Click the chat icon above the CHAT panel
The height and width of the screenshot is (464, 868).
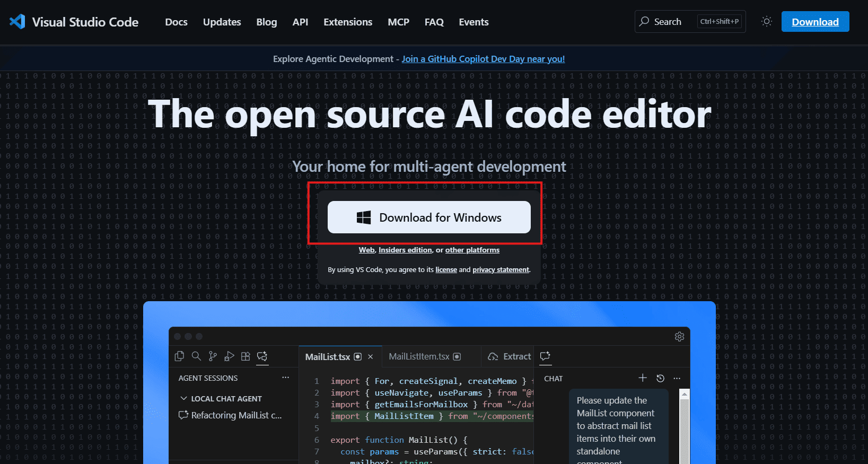coord(545,356)
